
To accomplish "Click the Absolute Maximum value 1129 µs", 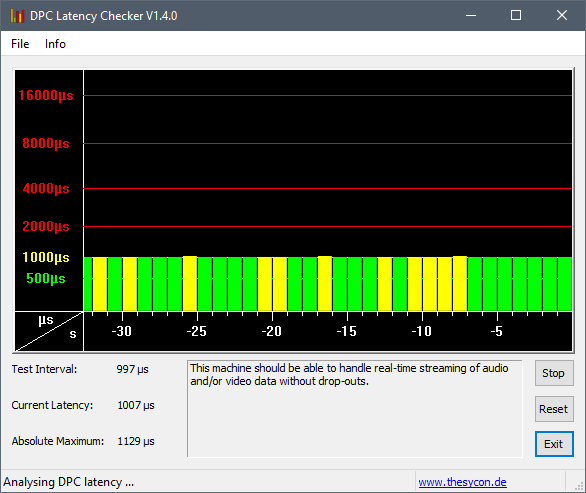I will click(136, 441).
